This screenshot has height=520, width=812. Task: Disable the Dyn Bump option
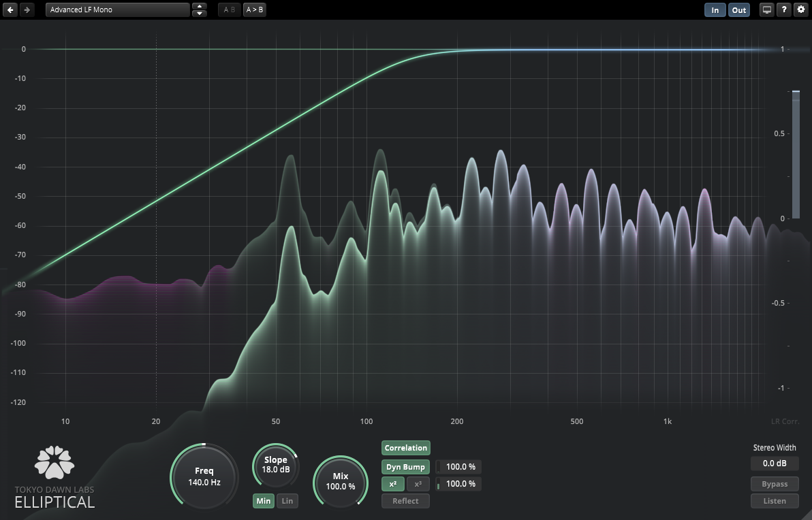[x=405, y=467]
